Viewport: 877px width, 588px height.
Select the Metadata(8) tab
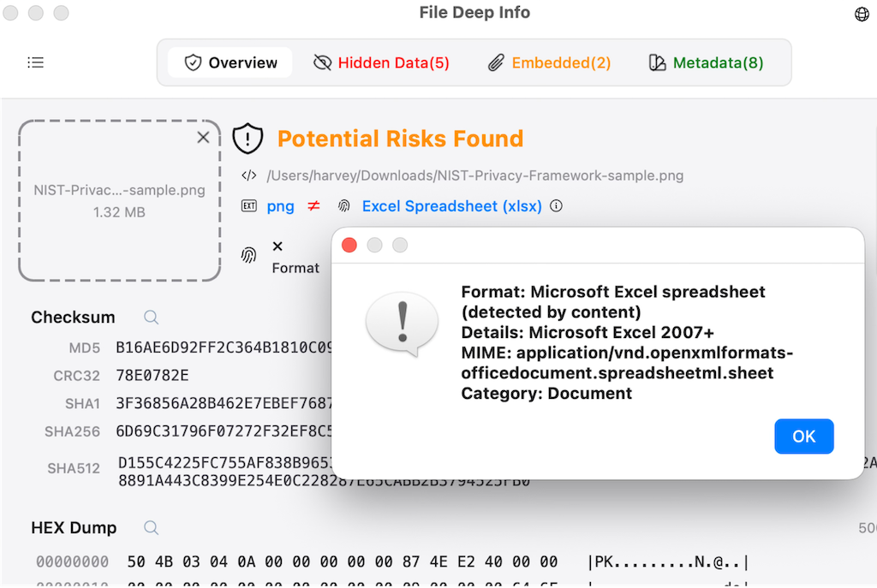click(x=706, y=62)
